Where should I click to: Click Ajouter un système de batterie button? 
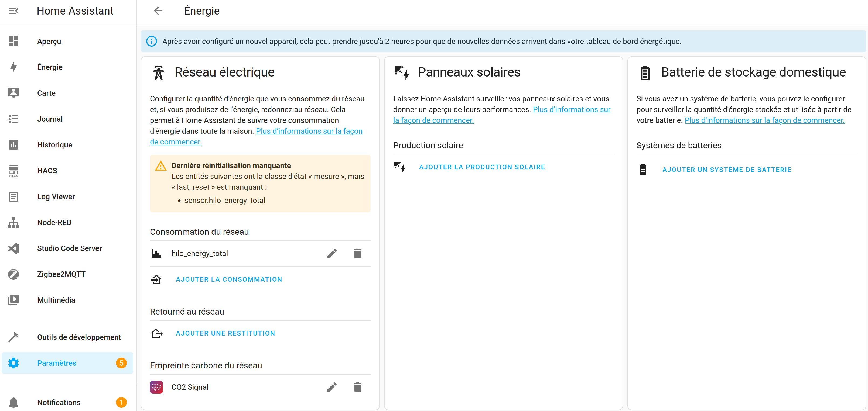[727, 170]
